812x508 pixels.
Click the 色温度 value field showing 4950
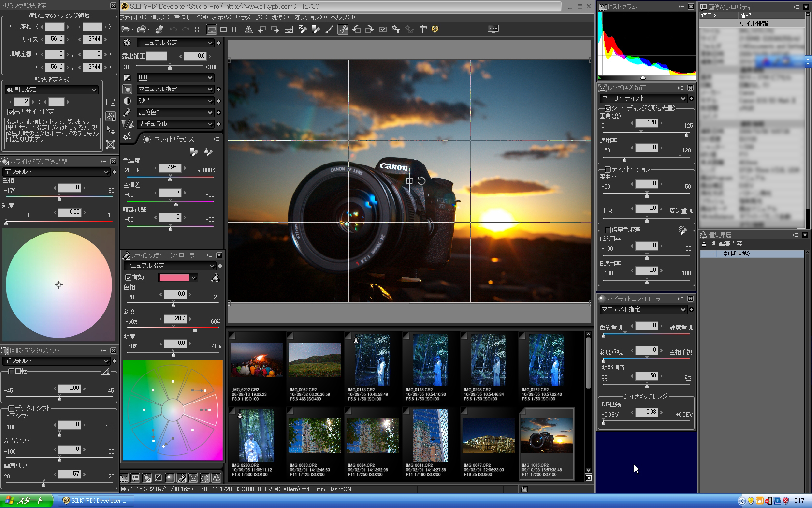point(170,168)
